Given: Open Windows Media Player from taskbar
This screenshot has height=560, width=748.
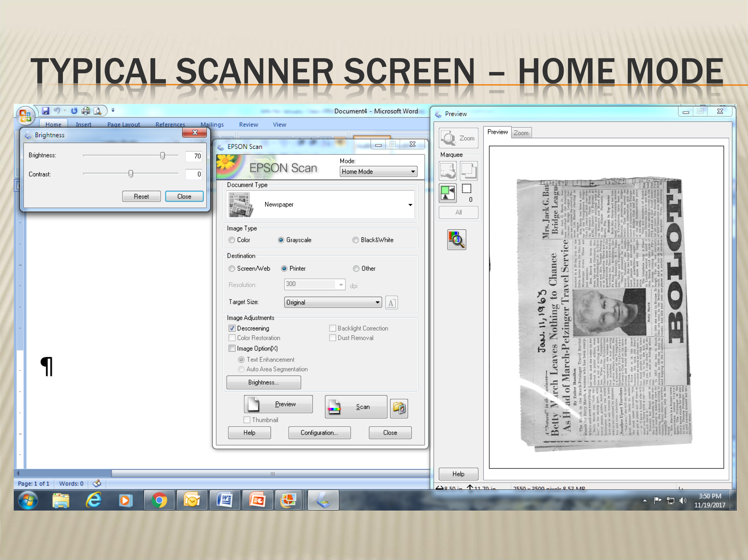Looking at the screenshot, I should pyautogui.click(x=125, y=501).
